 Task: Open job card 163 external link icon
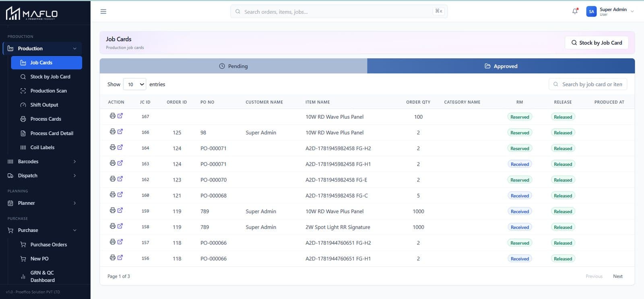click(120, 163)
